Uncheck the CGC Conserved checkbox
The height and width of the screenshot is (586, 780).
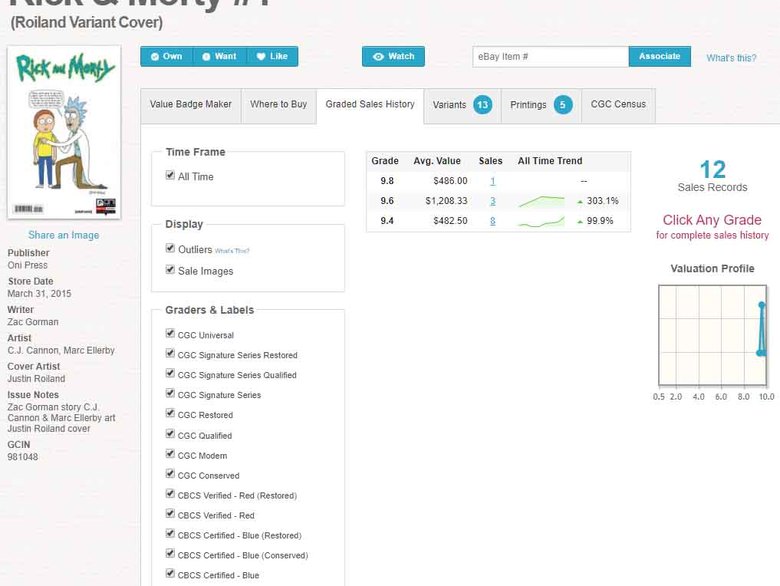170,474
